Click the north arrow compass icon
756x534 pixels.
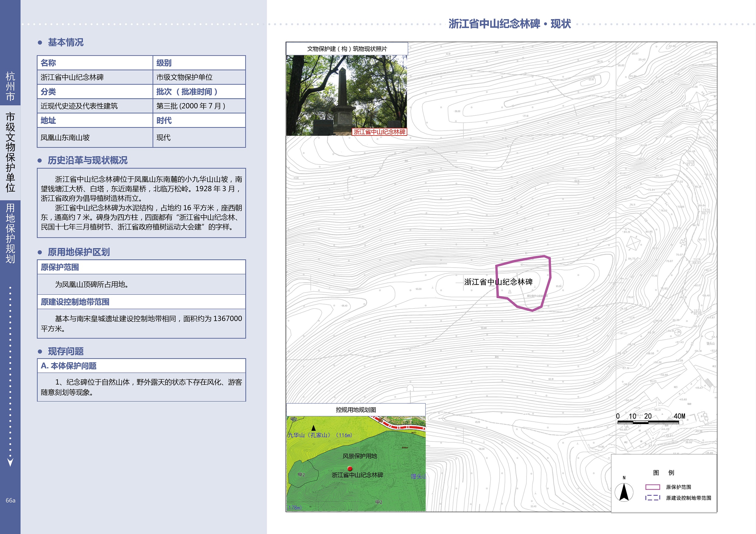(624, 492)
